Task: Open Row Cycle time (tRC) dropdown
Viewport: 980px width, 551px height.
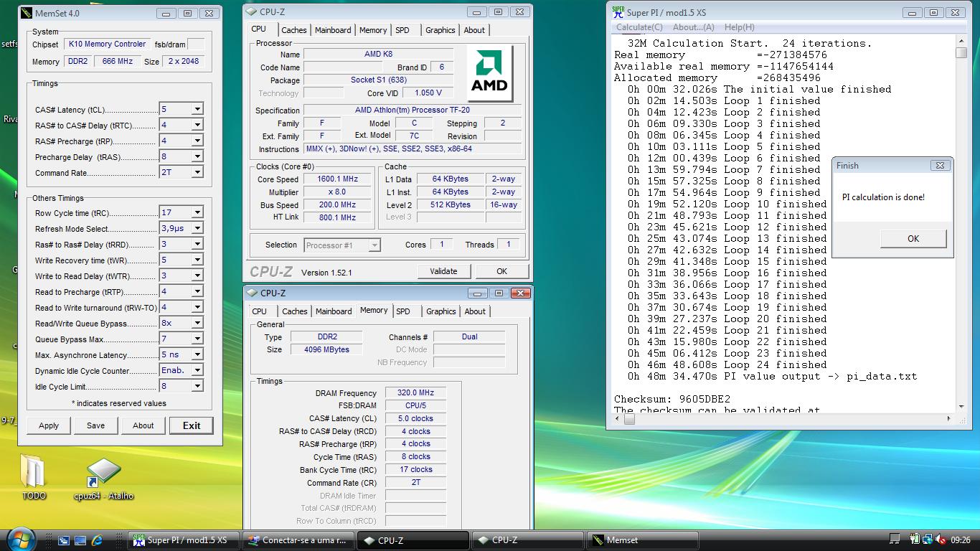Action: pyautogui.click(x=181, y=212)
